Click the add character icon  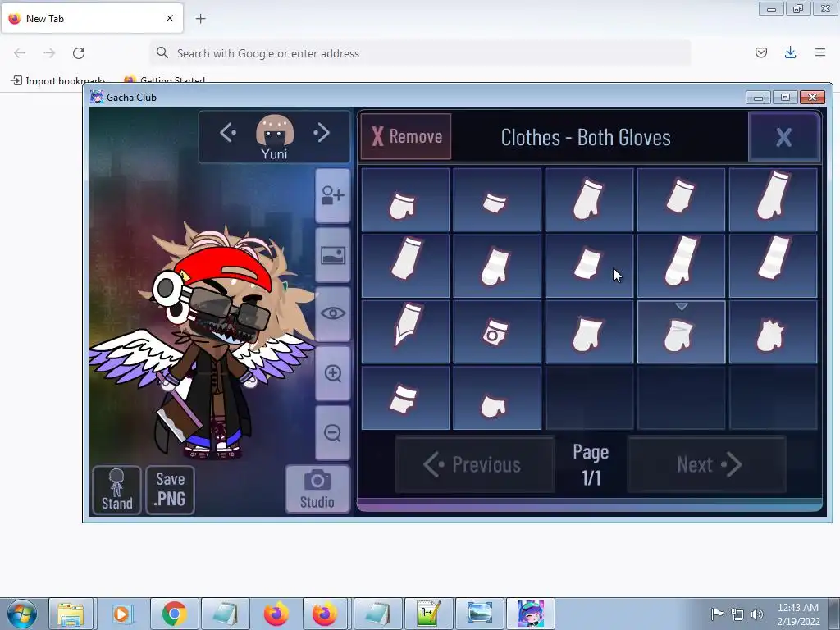[x=333, y=195]
